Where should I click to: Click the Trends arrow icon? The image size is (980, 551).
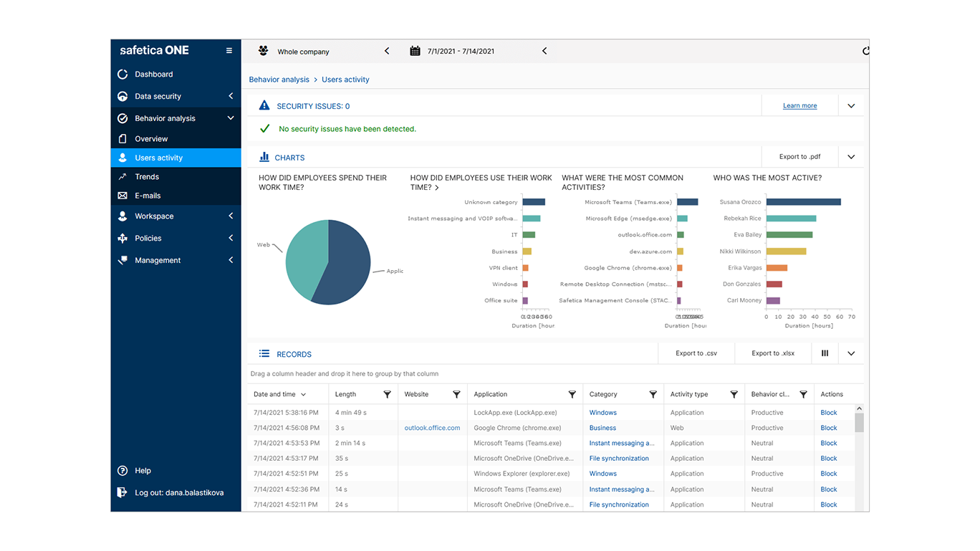[x=123, y=176]
